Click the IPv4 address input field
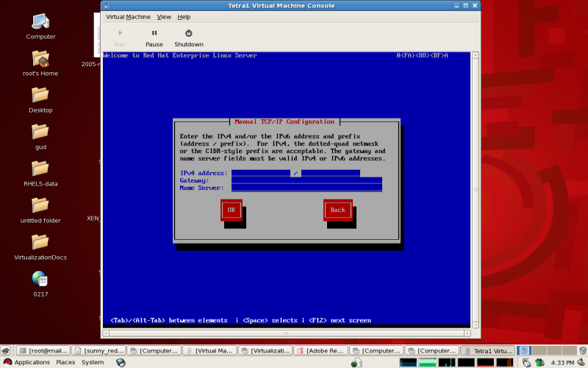588x368 pixels. click(261, 173)
